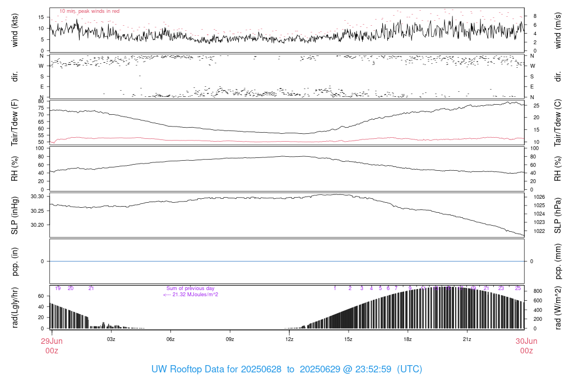Click the 30Jun end date label
The width and height of the screenshot is (574, 392).
coord(526,341)
